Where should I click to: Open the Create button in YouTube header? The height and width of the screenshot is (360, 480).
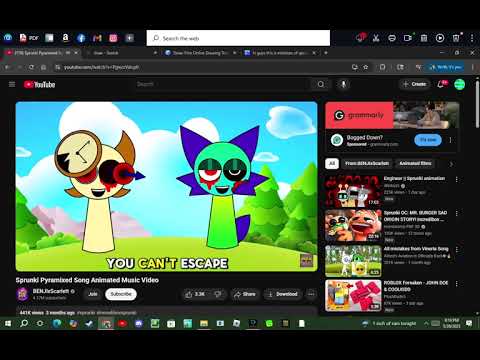click(415, 84)
